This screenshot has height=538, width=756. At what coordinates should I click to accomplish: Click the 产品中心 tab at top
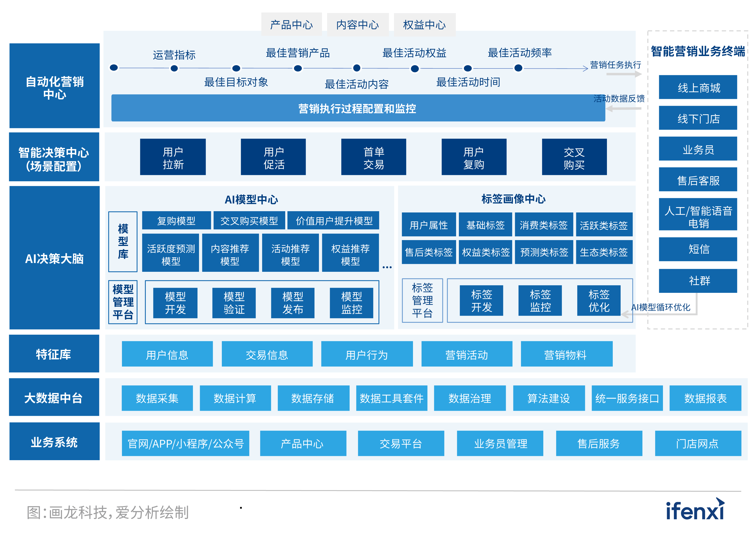[x=291, y=24]
